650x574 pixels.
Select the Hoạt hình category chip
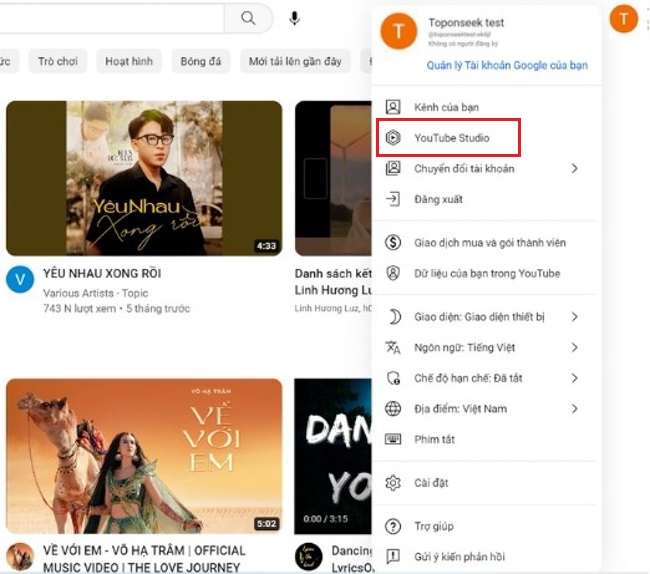[129, 61]
